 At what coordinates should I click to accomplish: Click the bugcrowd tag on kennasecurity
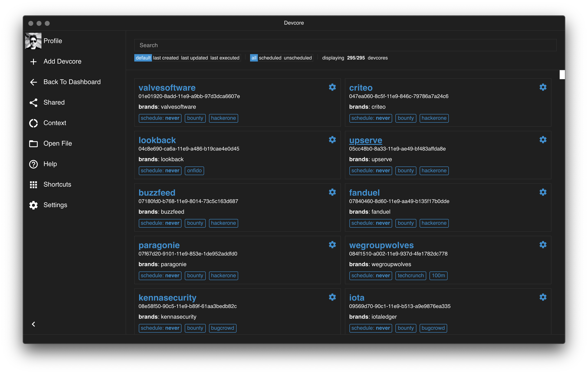pyautogui.click(x=223, y=328)
